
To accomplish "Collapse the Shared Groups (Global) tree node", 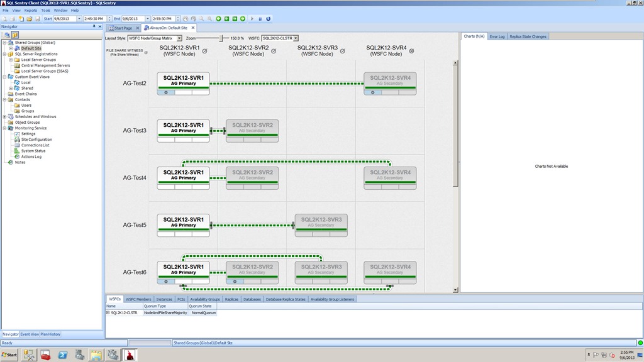I will [5, 43].
